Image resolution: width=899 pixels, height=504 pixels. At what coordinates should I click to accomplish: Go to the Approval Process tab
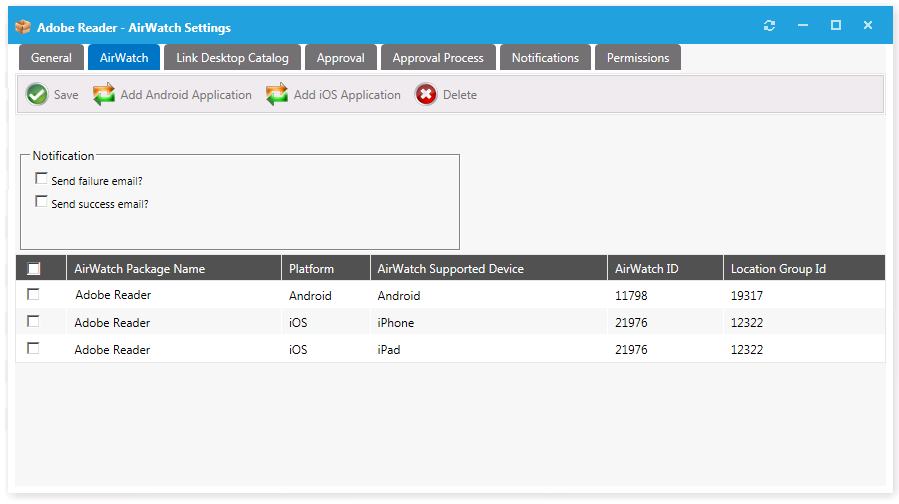(x=438, y=58)
